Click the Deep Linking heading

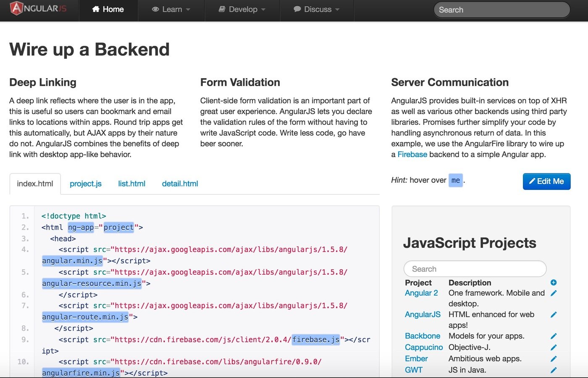click(x=43, y=82)
